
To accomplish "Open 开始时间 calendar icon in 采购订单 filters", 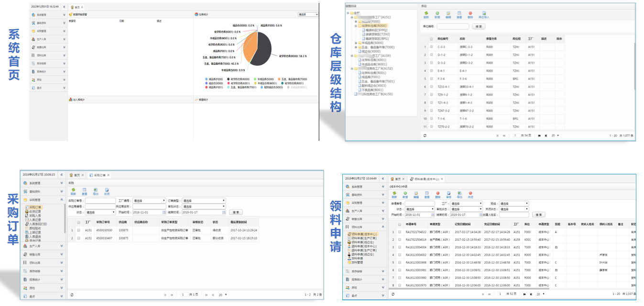I will (x=164, y=212).
